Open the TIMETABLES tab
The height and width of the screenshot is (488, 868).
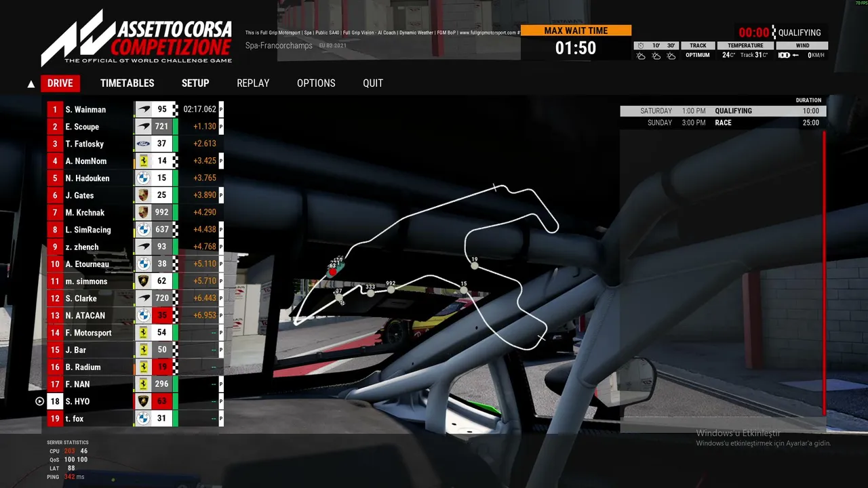pos(127,83)
